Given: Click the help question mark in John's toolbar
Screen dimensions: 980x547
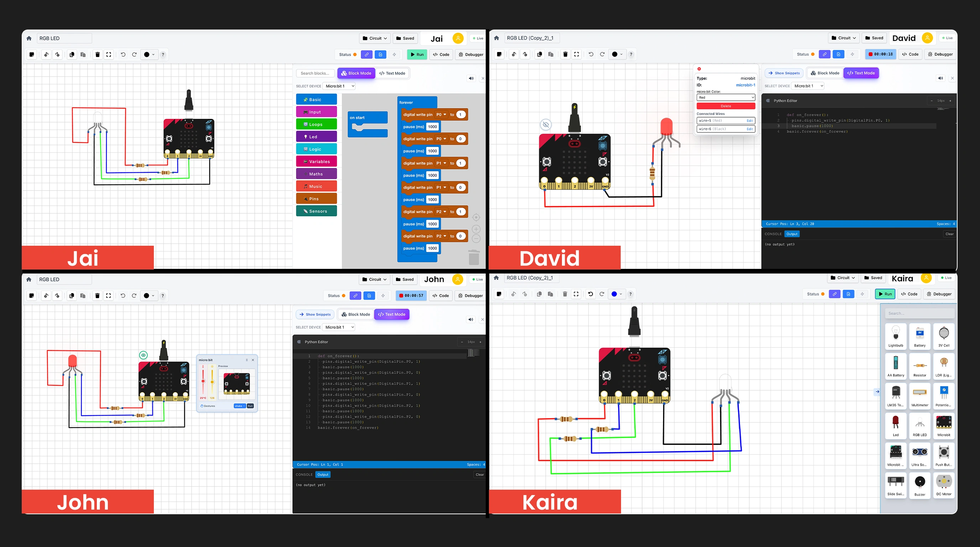Looking at the screenshot, I should [x=163, y=296].
